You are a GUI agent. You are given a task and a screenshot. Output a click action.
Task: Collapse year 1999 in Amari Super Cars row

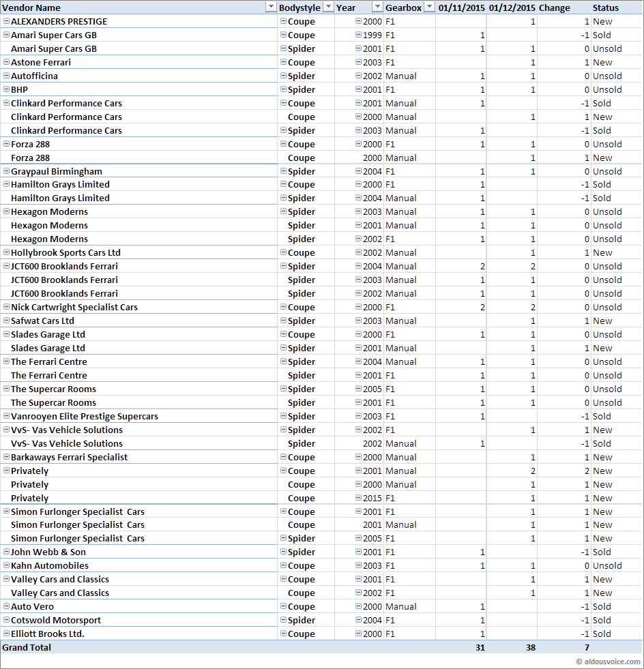pyautogui.click(x=358, y=35)
